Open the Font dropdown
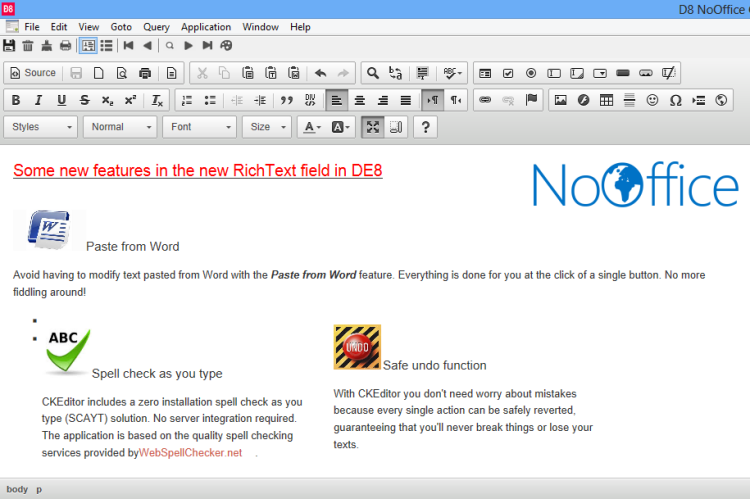The height and width of the screenshot is (499, 750). (199, 127)
